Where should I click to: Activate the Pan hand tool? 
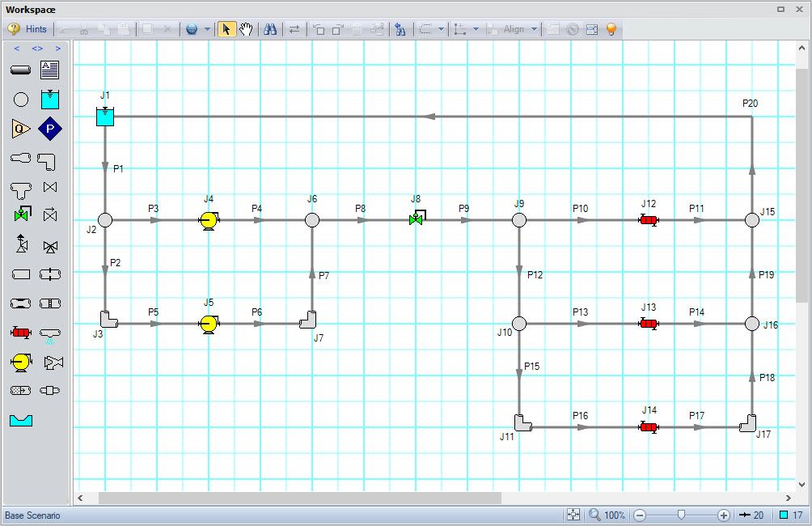(x=246, y=29)
